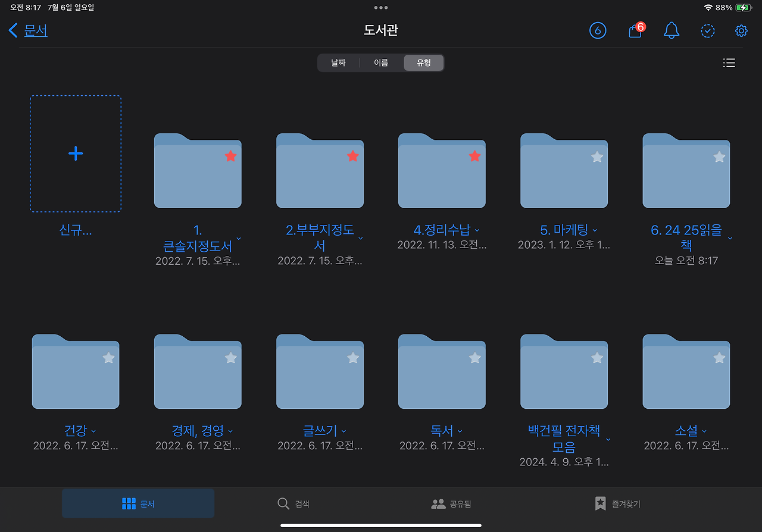Open the 건강 folder icon

click(76, 371)
